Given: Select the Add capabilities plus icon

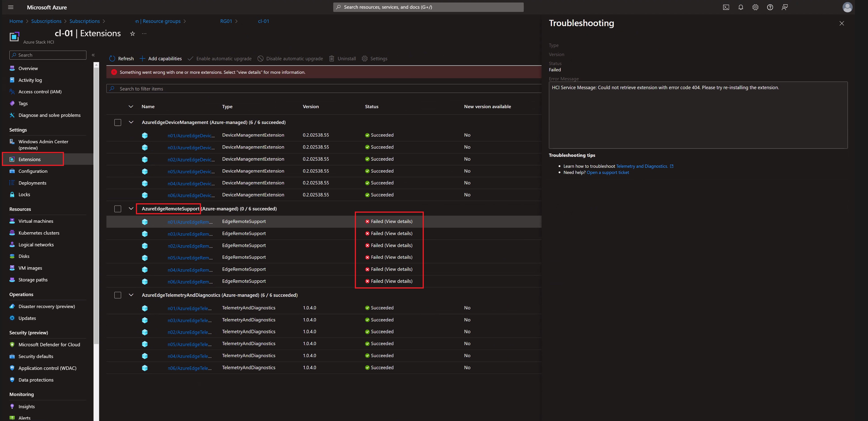Looking at the screenshot, I should click(142, 58).
